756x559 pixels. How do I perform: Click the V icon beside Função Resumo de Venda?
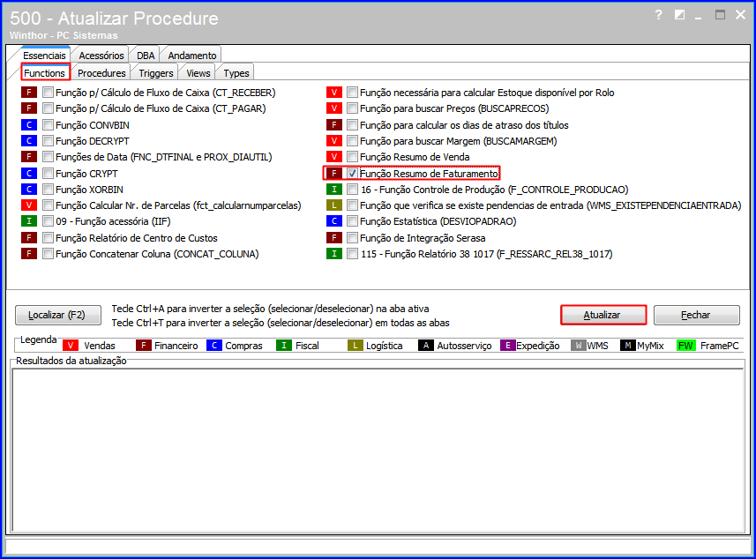pyautogui.click(x=334, y=157)
